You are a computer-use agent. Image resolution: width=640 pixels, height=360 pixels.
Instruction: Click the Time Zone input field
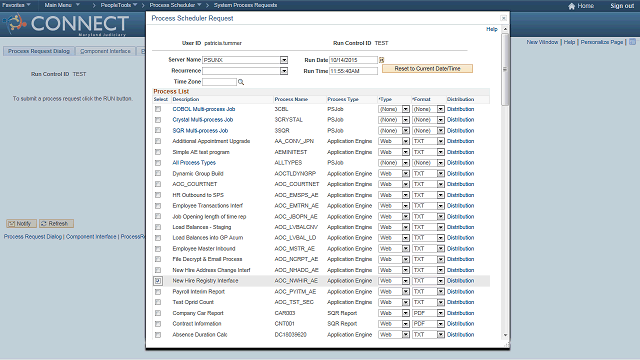[220, 82]
